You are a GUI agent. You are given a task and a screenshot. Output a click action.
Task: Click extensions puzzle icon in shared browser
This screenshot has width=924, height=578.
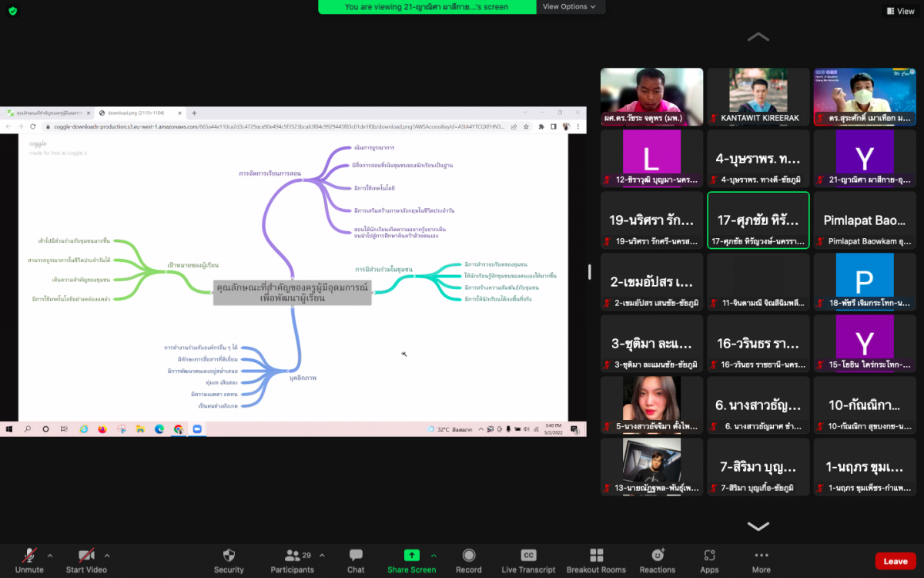coord(541,126)
